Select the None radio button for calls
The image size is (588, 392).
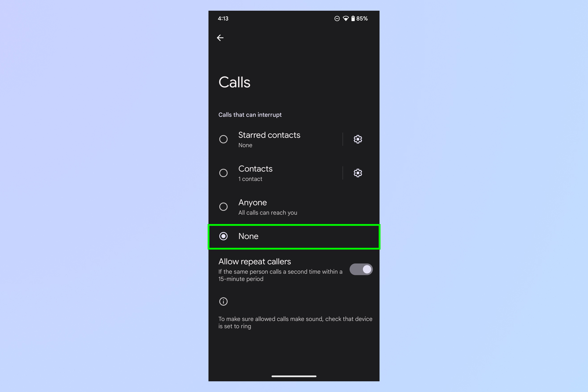[224, 236]
